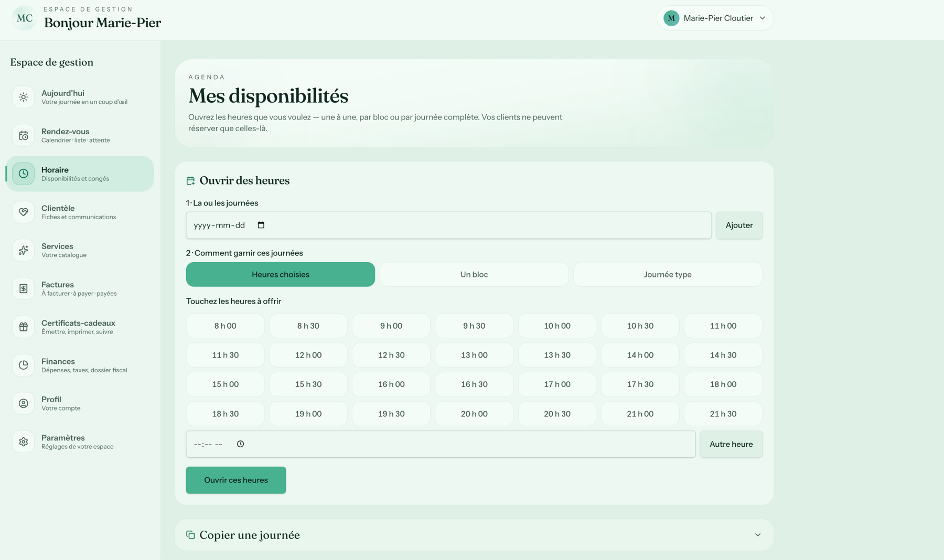The image size is (944, 560).
Task: Toggle the 17 h 00 time slot
Action: 557,384
